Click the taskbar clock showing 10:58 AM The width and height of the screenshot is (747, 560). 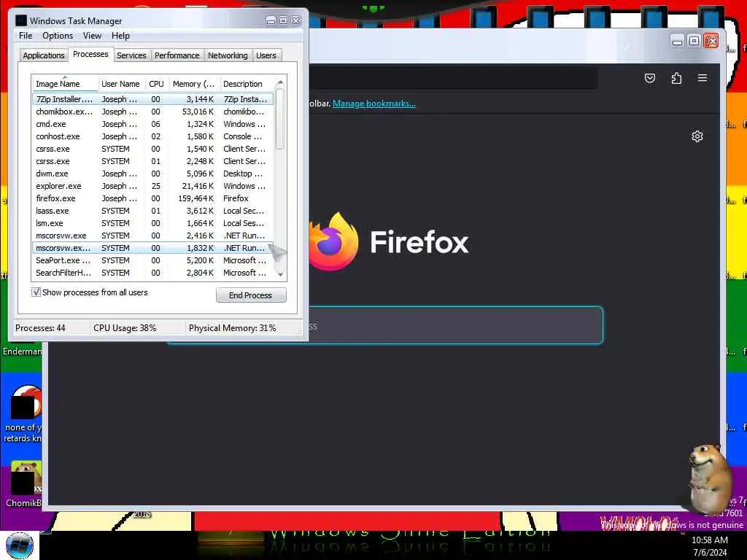(x=709, y=540)
